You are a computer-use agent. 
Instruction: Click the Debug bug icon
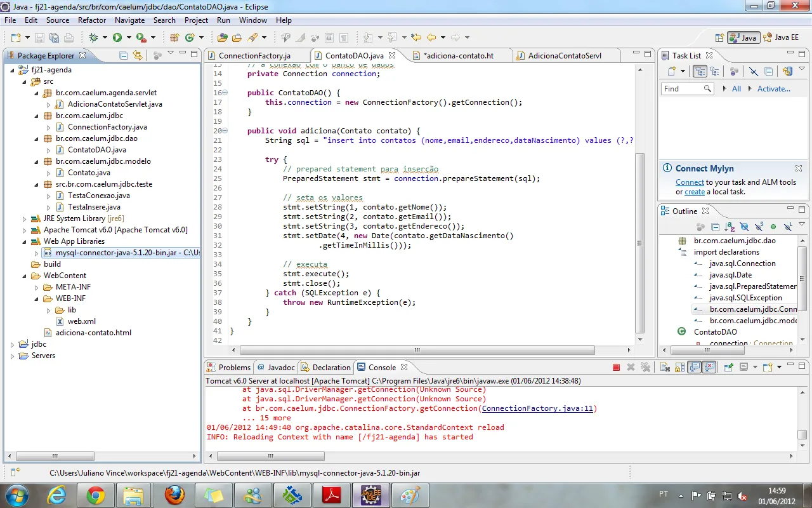pyautogui.click(x=93, y=37)
